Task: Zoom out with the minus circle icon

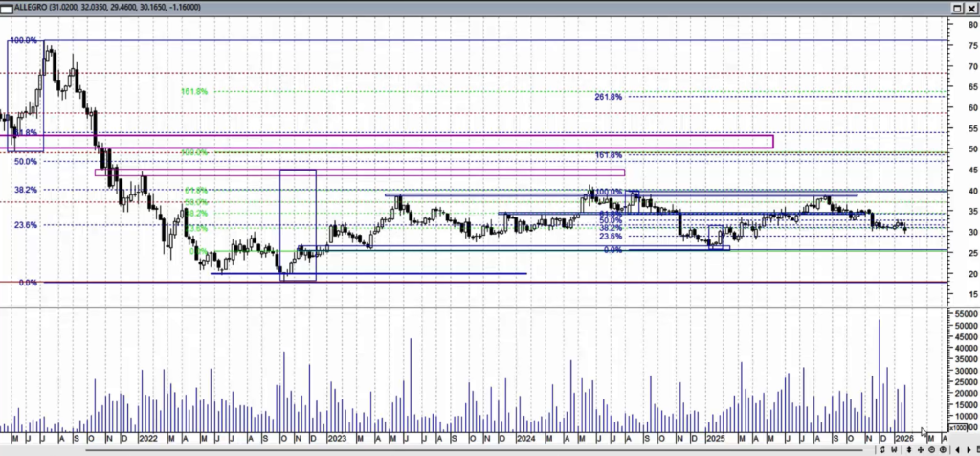Action: tap(931, 449)
